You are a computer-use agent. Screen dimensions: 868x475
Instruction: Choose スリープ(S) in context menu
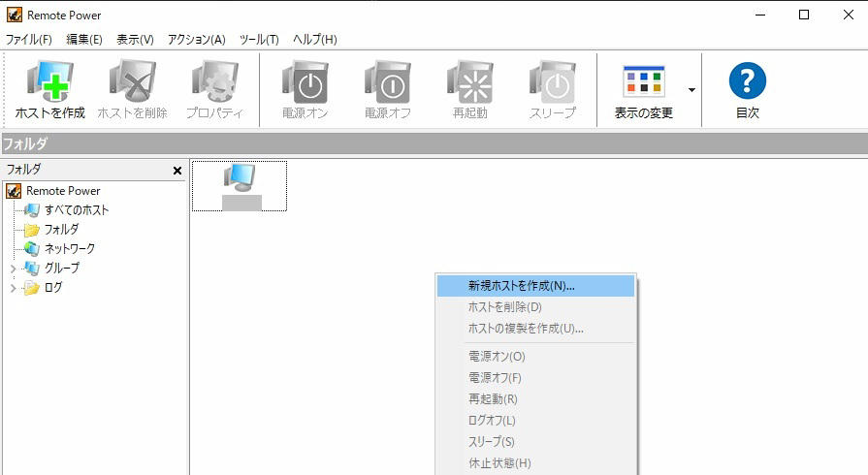pos(536,442)
